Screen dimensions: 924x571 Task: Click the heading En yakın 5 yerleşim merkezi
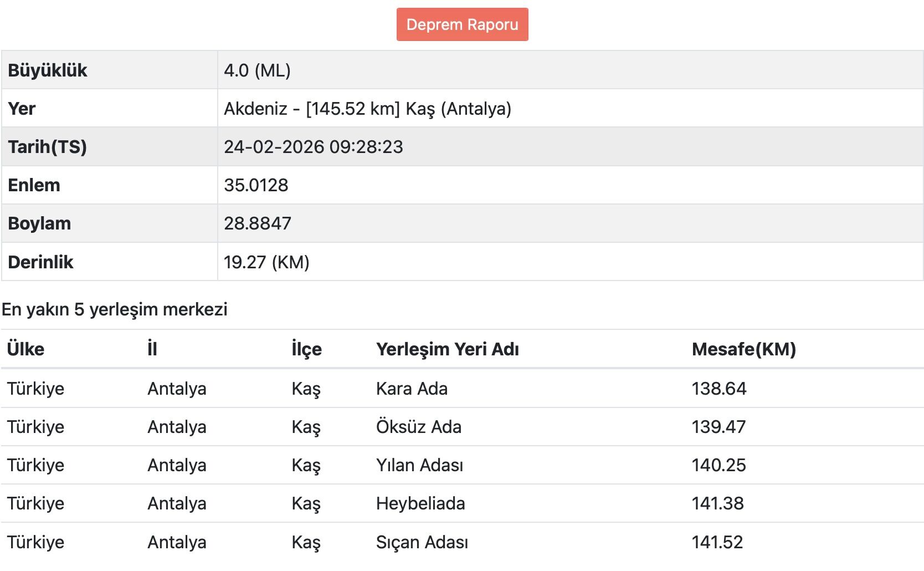click(x=115, y=310)
